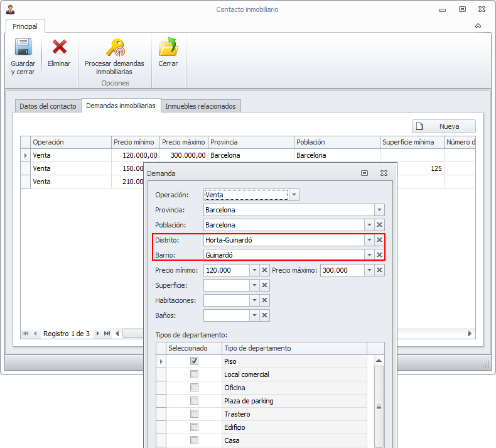Click the Eliminar red X icon

(x=59, y=46)
